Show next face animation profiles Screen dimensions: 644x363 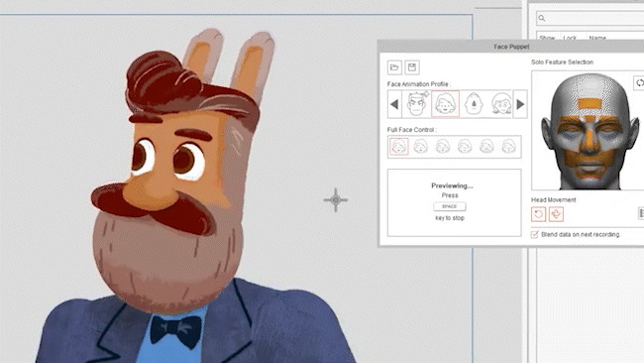coord(520,104)
